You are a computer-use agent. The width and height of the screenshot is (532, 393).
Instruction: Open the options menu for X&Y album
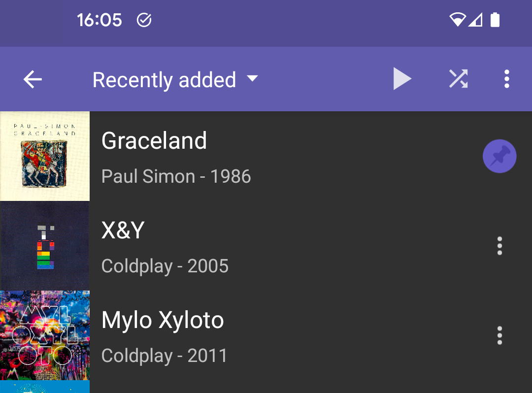[499, 246]
